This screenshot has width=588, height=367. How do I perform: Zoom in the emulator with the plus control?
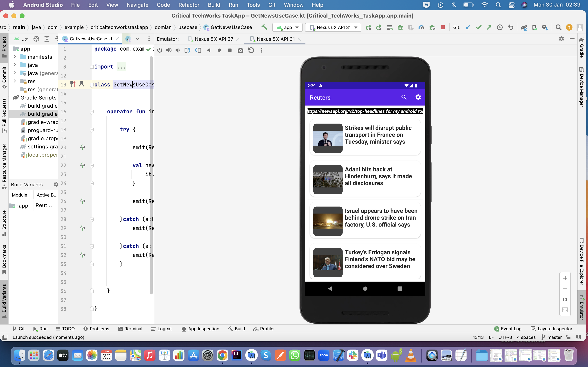[x=565, y=278]
